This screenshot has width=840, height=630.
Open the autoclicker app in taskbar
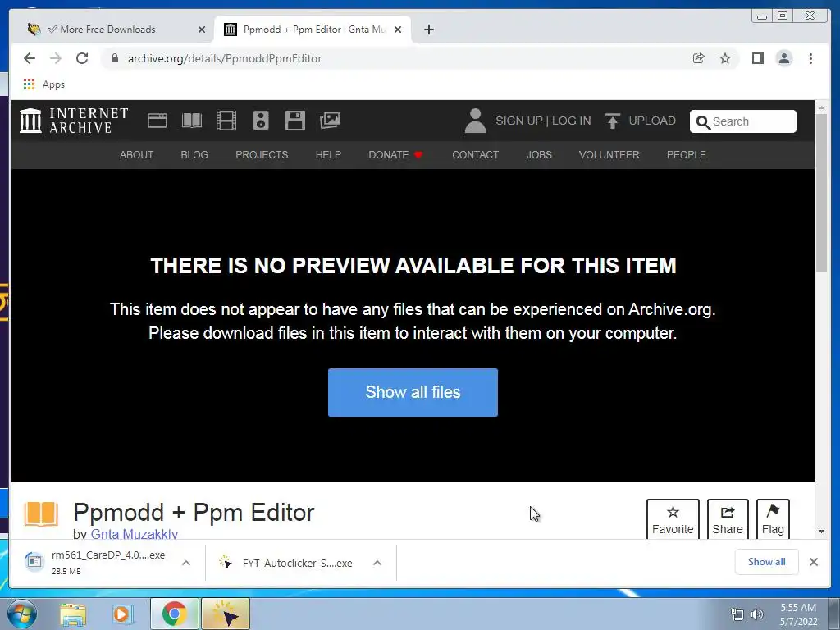point(226,614)
